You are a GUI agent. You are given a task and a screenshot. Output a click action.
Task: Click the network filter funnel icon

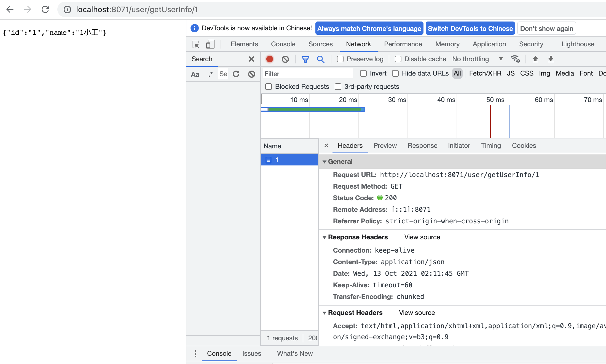click(305, 59)
